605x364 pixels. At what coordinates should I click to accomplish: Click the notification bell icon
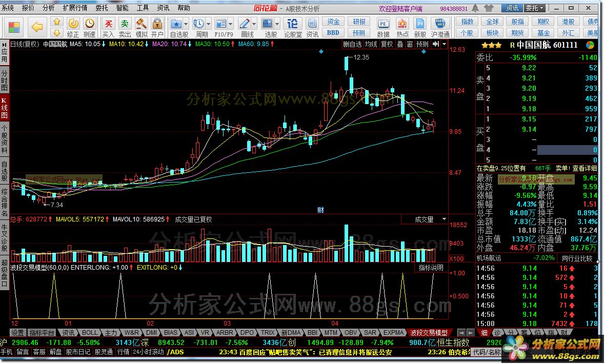point(475,8)
